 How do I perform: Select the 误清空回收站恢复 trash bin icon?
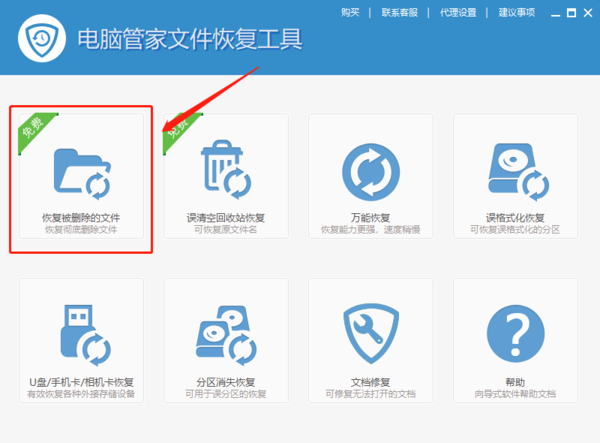(226, 169)
